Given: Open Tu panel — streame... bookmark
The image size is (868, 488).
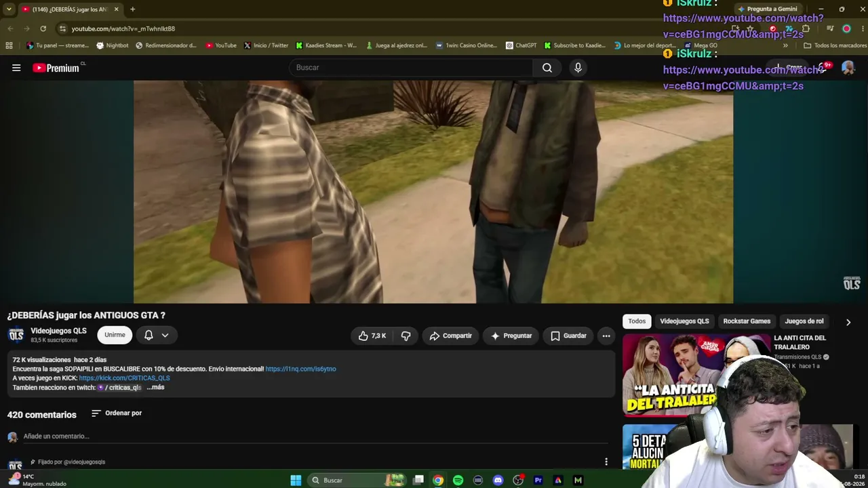Looking at the screenshot, I should point(57,45).
